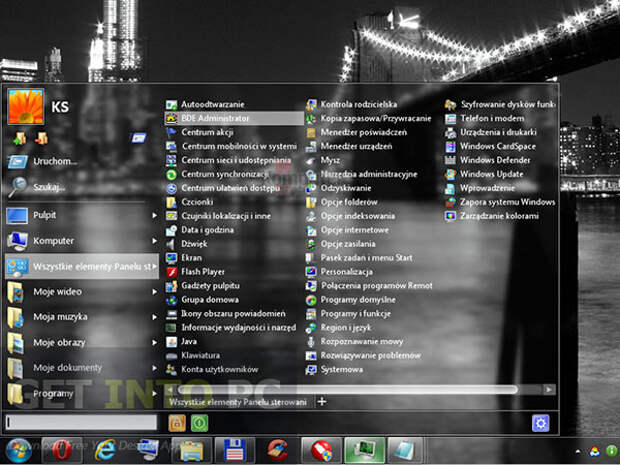The width and height of the screenshot is (620, 465).
Task: Open Gadżety pulpitu item
Action: pos(203,286)
